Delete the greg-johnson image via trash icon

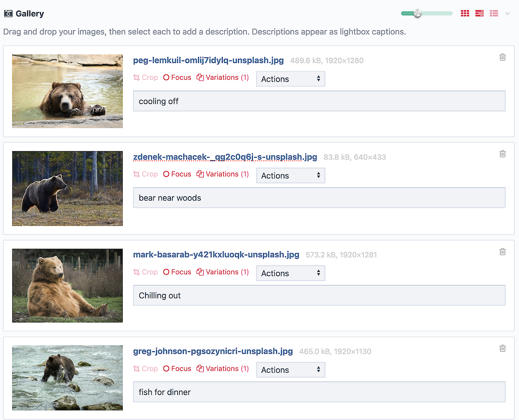502,348
